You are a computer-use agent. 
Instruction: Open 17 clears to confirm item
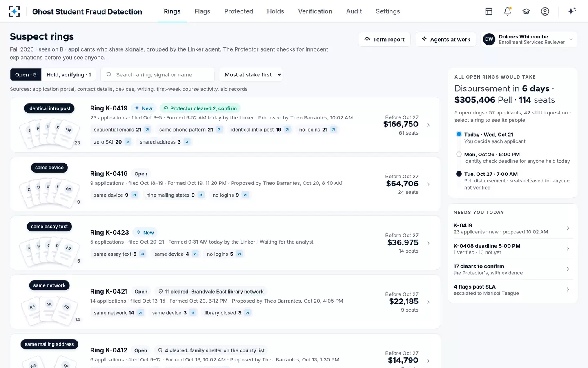[512, 269]
